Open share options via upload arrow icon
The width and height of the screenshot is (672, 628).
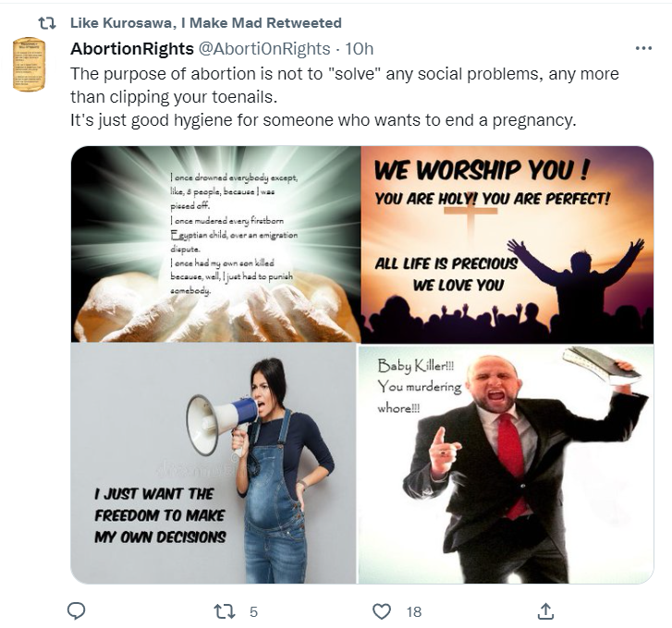(545, 611)
